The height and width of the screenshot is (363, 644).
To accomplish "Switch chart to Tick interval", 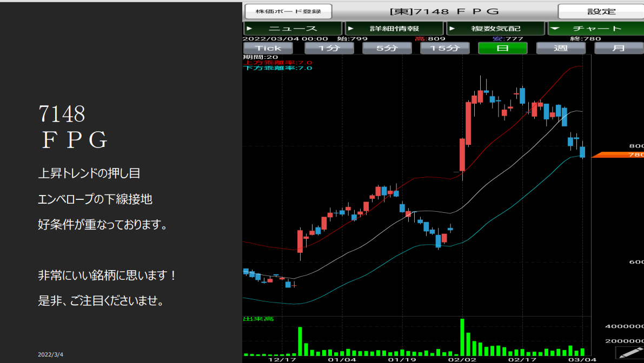I will [268, 48].
